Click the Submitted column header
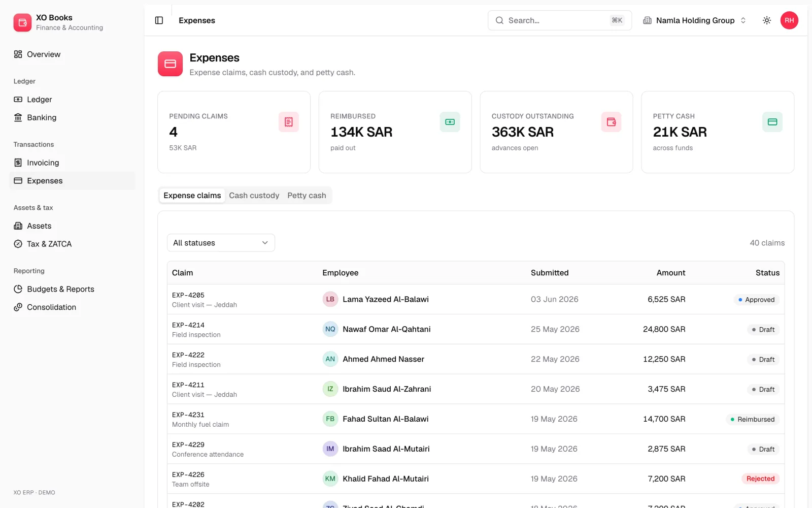Viewport: 812px width, 508px height. pyautogui.click(x=550, y=273)
